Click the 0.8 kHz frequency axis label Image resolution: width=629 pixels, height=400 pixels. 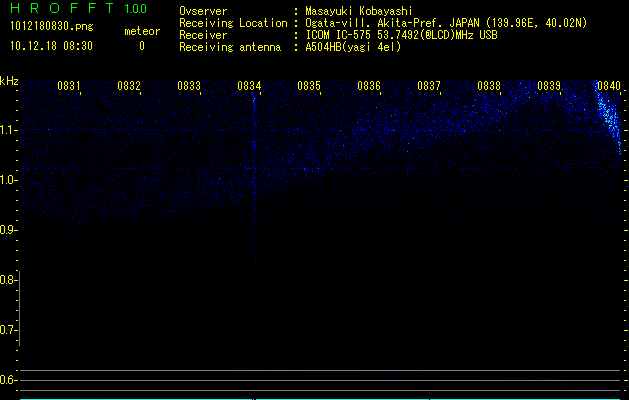point(8,280)
